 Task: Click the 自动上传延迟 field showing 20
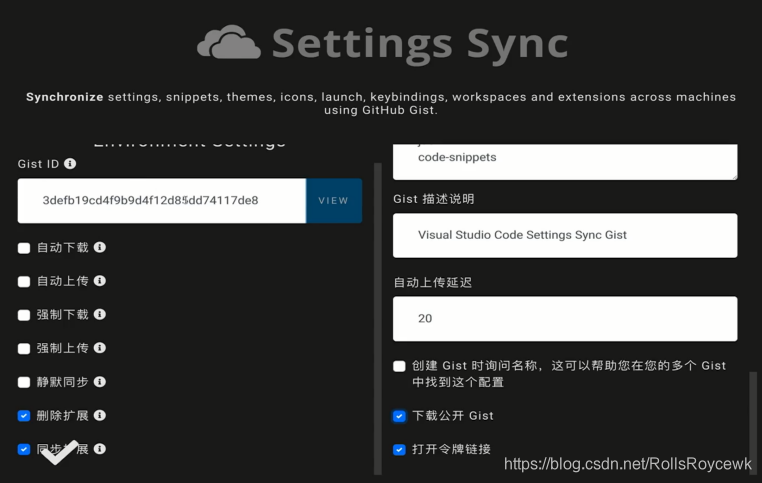(565, 319)
